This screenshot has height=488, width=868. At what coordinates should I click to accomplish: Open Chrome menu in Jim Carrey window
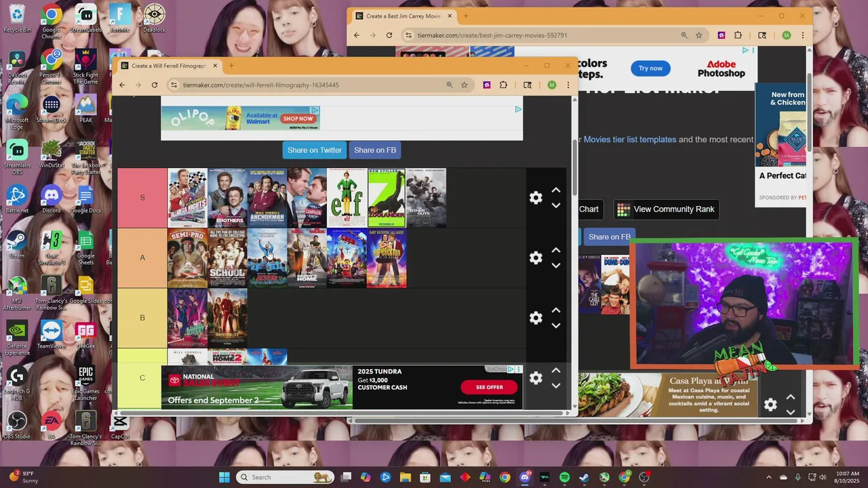click(x=803, y=35)
